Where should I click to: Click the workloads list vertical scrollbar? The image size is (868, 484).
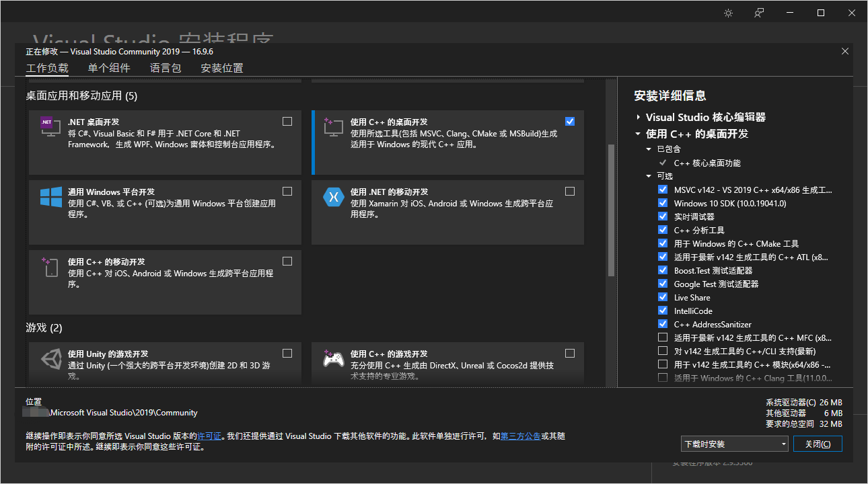click(611, 210)
